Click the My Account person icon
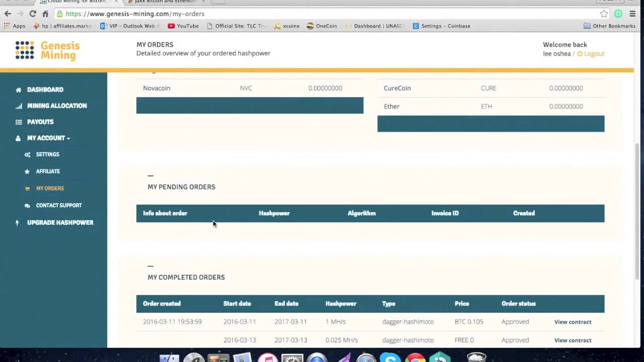 pyautogui.click(x=19, y=138)
